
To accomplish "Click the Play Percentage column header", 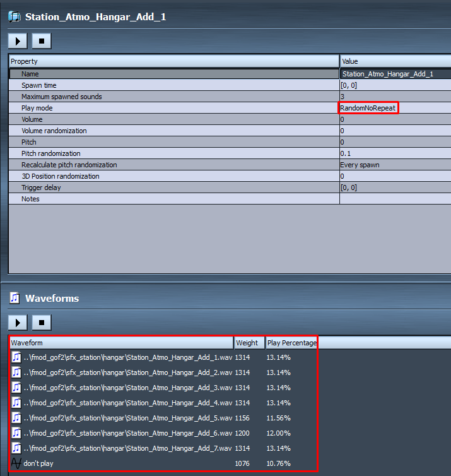I will (290, 343).
